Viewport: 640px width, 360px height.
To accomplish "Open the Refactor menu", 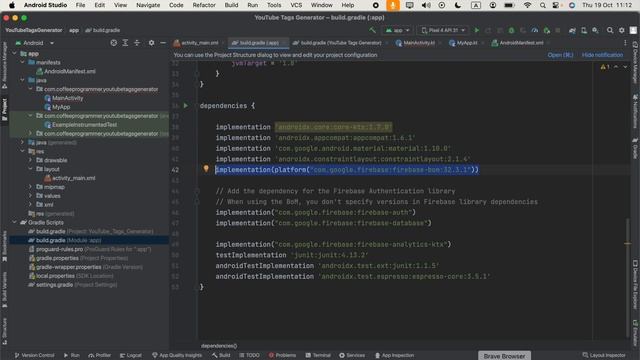I will pos(204,5).
